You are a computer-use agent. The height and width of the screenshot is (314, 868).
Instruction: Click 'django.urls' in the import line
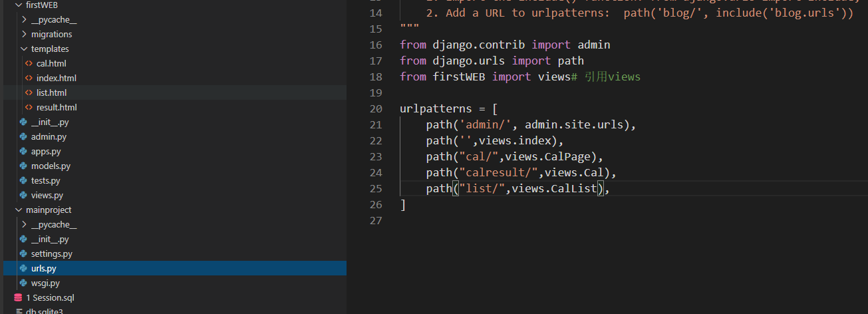click(x=469, y=61)
